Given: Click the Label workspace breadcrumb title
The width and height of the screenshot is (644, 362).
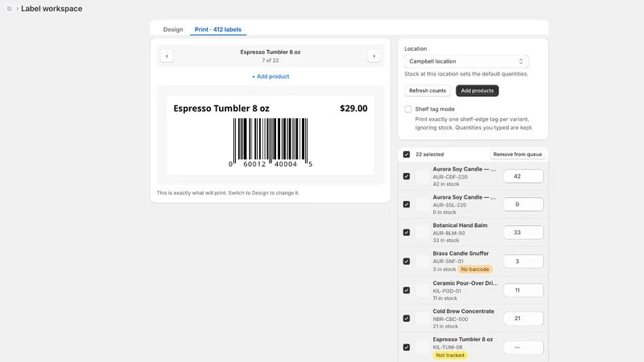Looking at the screenshot, I should pyautogui.click(x=52, y=9).
